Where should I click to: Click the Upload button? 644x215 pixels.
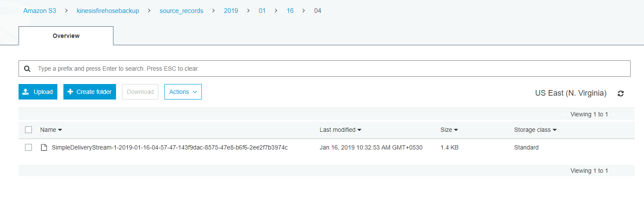(38, 92)
